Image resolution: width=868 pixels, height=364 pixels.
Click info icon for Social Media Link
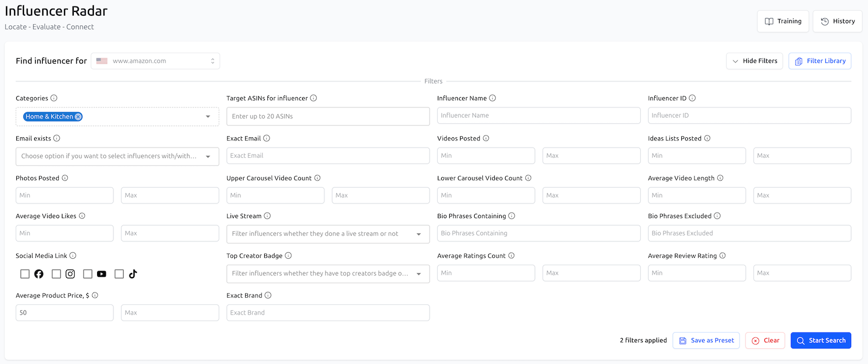coord(73,256)
